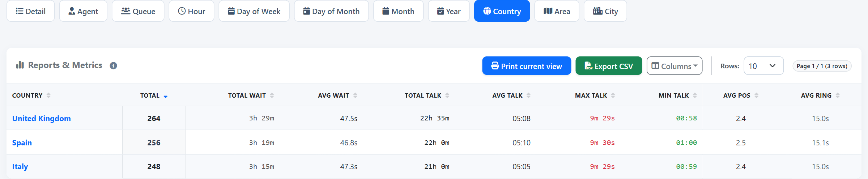The image size is (868, 179).
Task: Sort by AVG TALK sort icon
Action: point(528,95)
